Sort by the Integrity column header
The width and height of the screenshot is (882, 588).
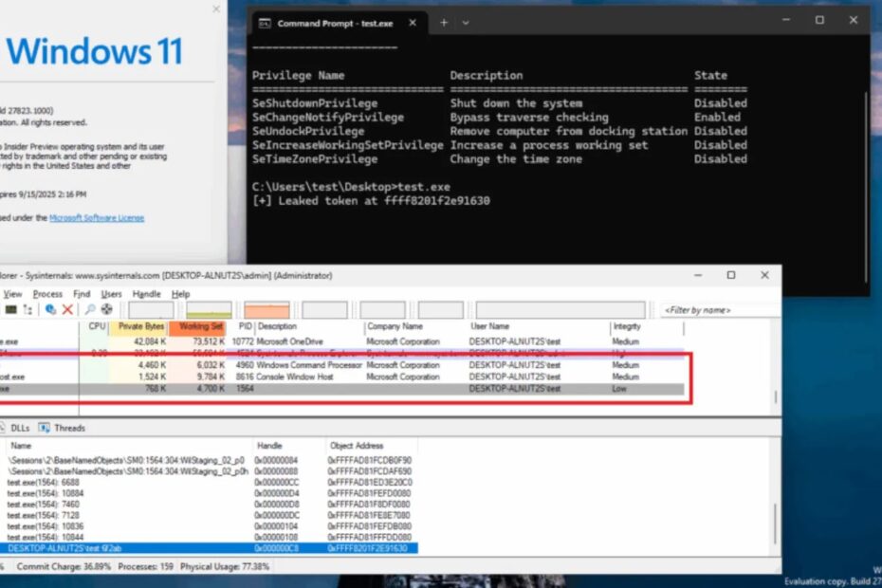point(647,326)
